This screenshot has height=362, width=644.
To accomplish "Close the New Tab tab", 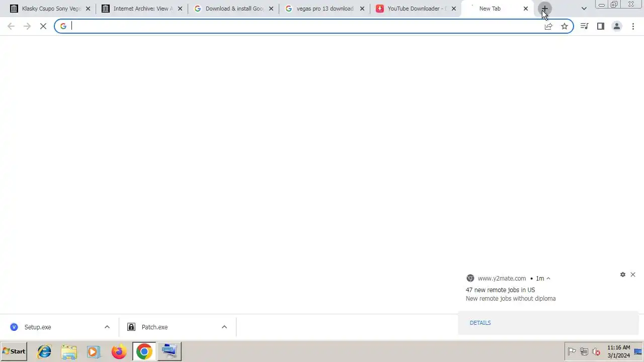I will coord(526,9).
